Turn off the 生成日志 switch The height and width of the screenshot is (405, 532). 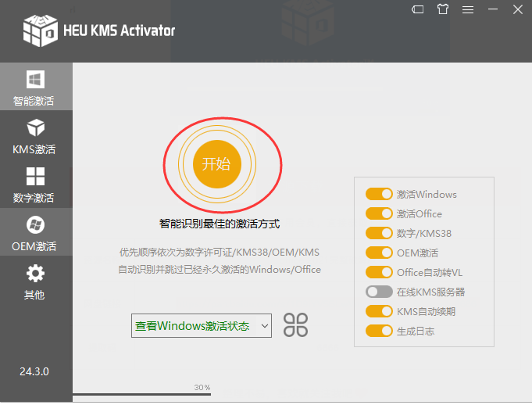coord(379,331)
